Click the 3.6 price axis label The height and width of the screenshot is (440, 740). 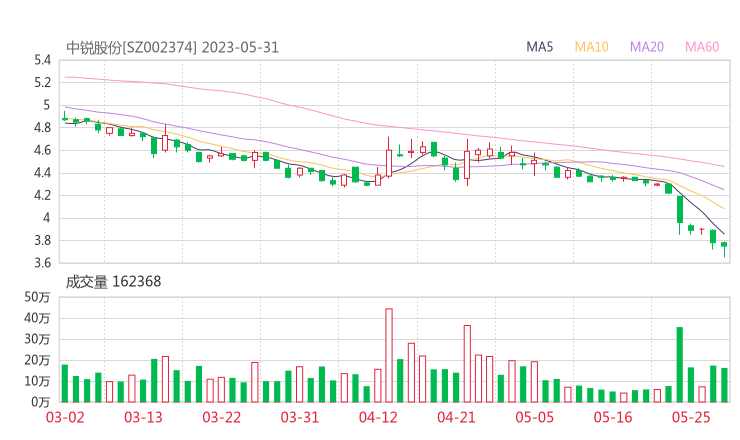[42, 263]
